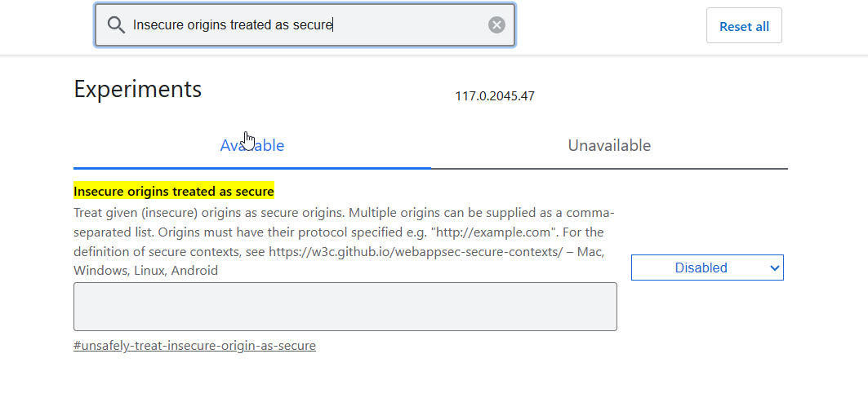Open the #unsafely-treat-insecure-origin-as-secure anchor link
868x398 pixels.
point(194,345)
